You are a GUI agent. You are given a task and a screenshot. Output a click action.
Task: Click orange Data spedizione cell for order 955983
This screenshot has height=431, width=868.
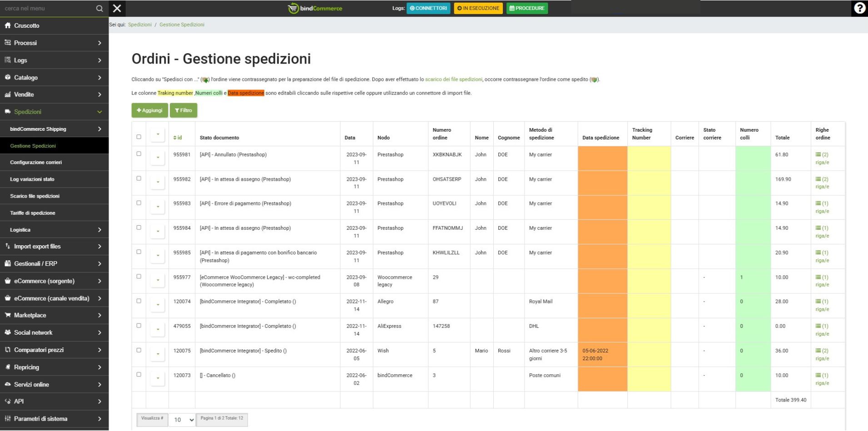click(602, 208)
